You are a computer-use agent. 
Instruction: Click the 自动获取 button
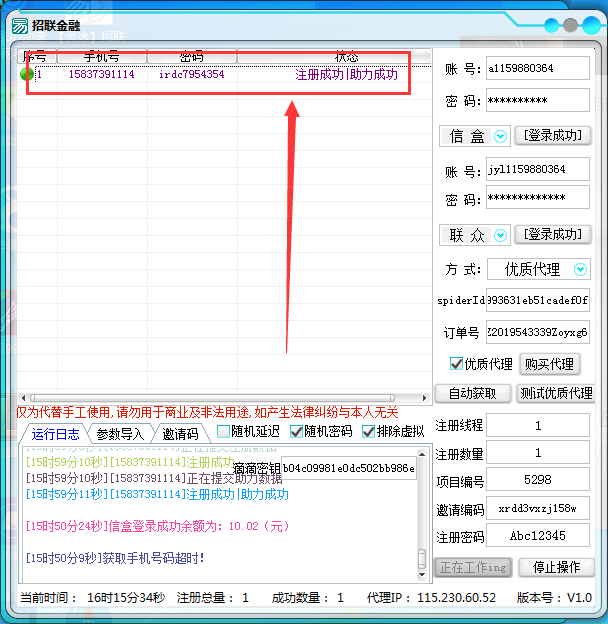[473, 393]
